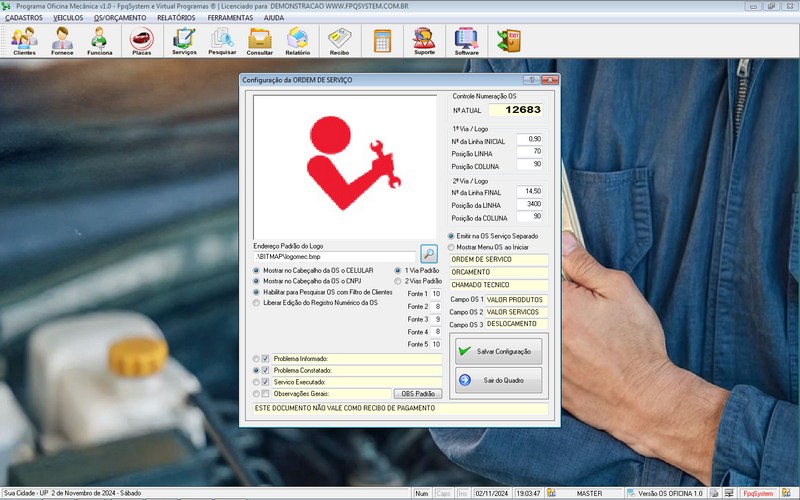Open the CADASTROS menu
Viewport: 800px width, 500px height.
24,17
